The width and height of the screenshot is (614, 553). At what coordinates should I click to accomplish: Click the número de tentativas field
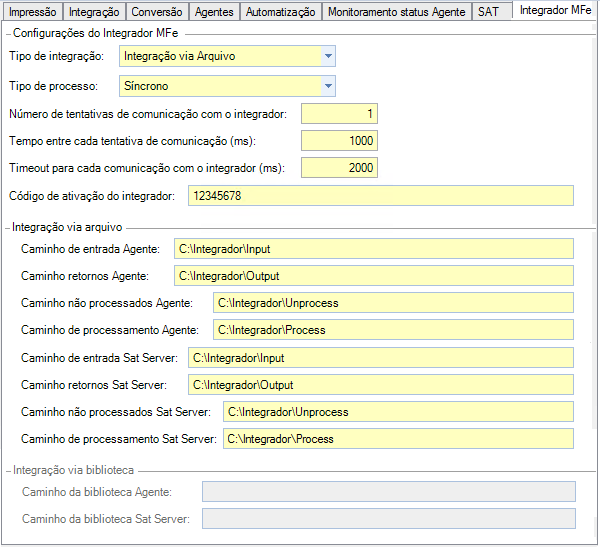[x=339, y=114]
